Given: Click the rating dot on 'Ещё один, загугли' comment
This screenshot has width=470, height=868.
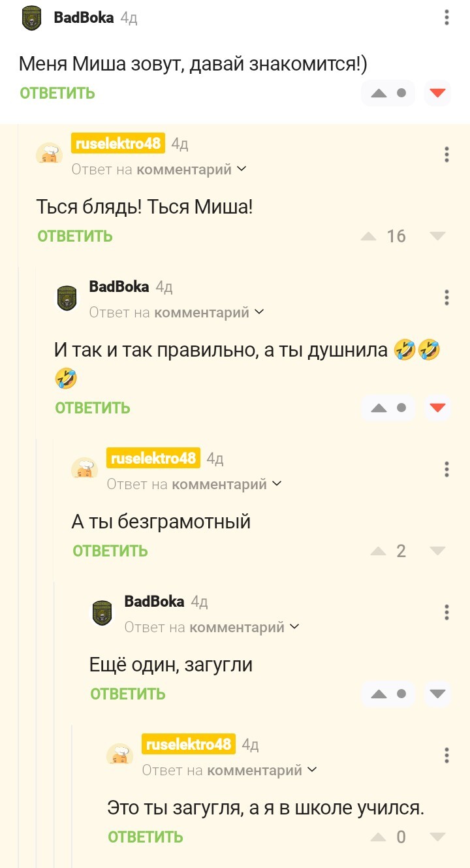Looking at the screenshot, I should pos(401,694).
